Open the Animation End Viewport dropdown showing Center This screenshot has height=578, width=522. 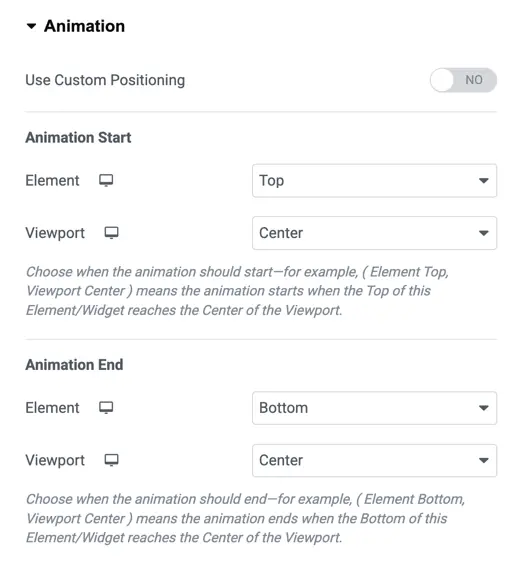tap(374, 460)
